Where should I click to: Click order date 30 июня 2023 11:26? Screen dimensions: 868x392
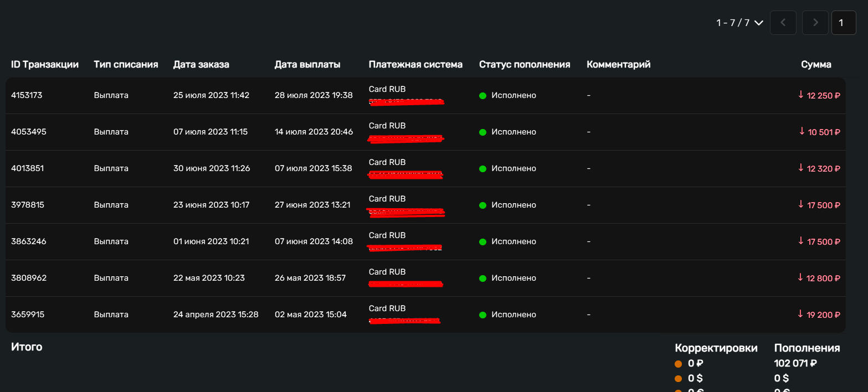(212, 168)
